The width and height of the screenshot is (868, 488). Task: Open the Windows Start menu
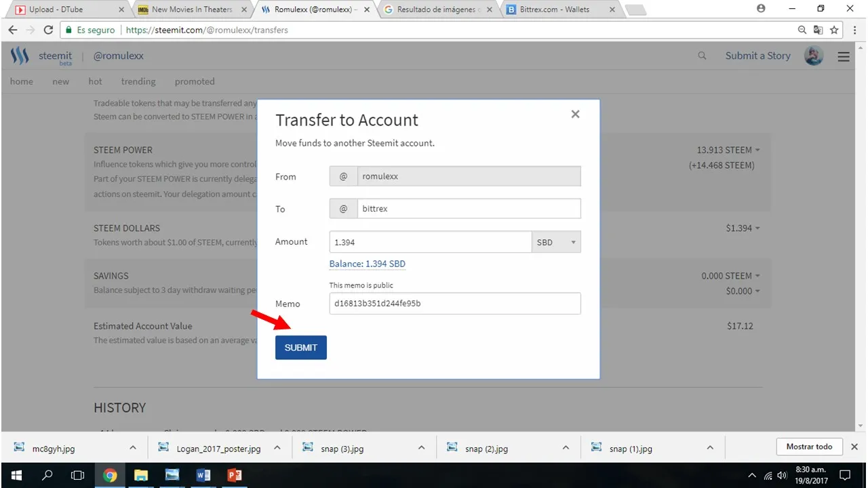pyautogui.click(x=16, y=475)
